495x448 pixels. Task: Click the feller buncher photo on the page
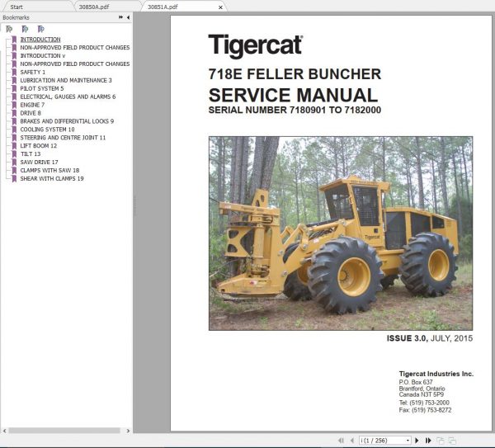(x=341, y=233)
